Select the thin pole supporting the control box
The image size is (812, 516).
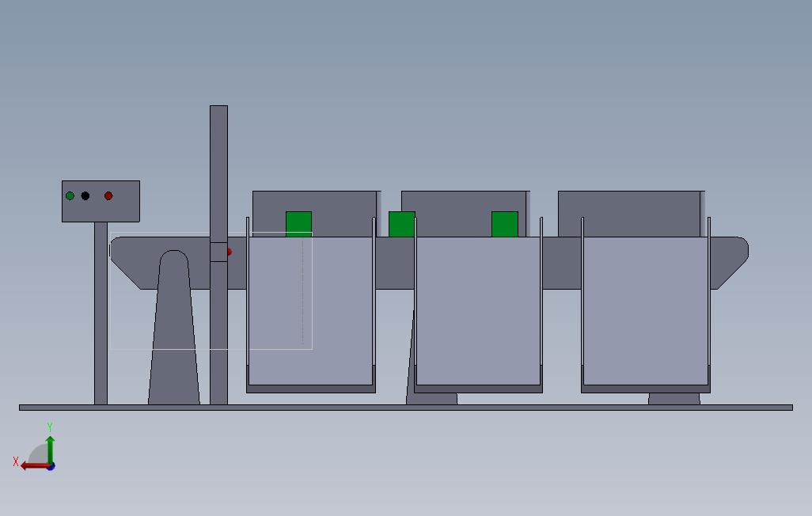101,313
